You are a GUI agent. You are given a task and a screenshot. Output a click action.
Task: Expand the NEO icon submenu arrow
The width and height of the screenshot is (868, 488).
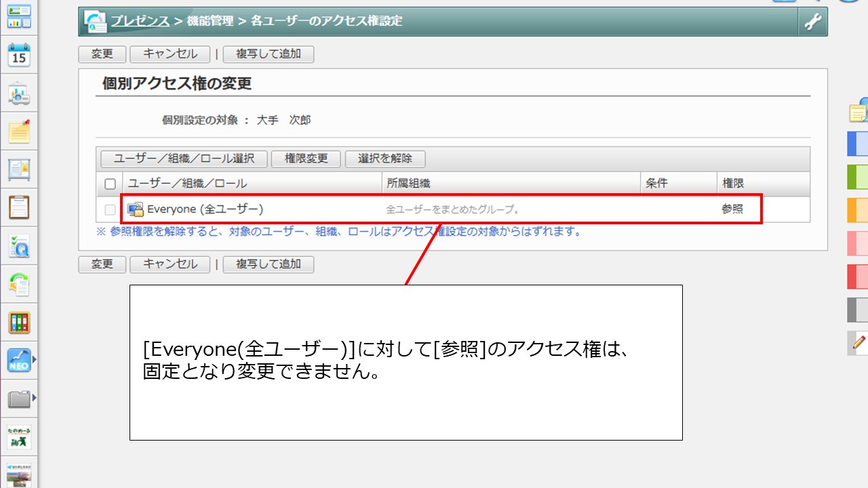point(34,360)
